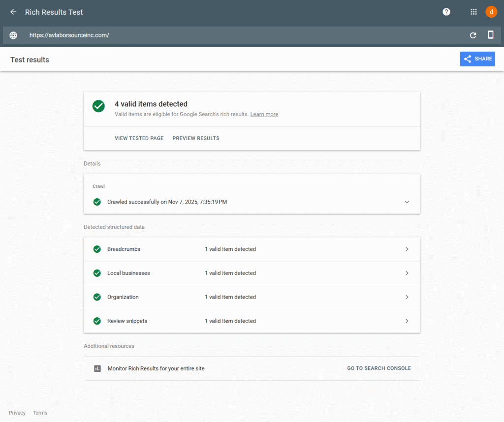Select the View Tested Page tab
Screen dimensions: 504x422
[139, 138]
